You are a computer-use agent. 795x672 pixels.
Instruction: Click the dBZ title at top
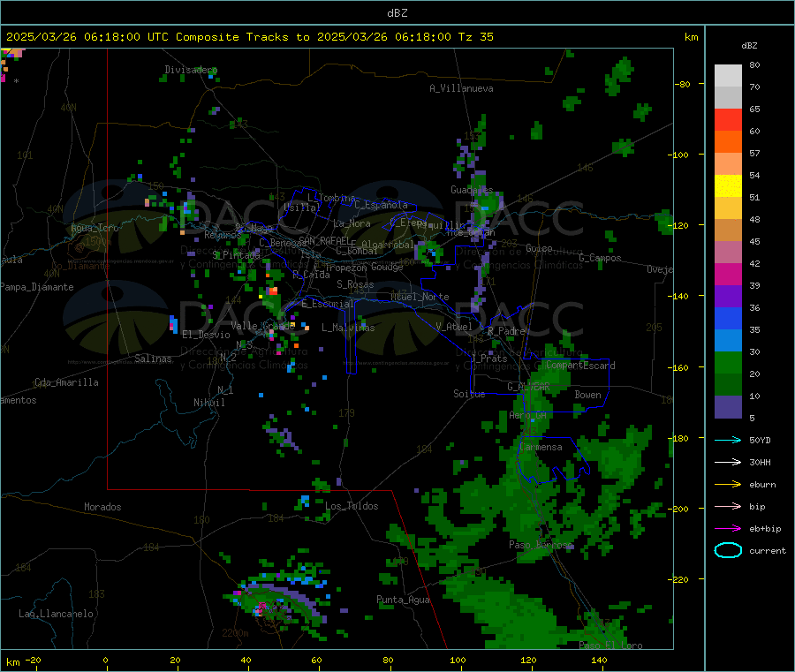pos(397,13)
